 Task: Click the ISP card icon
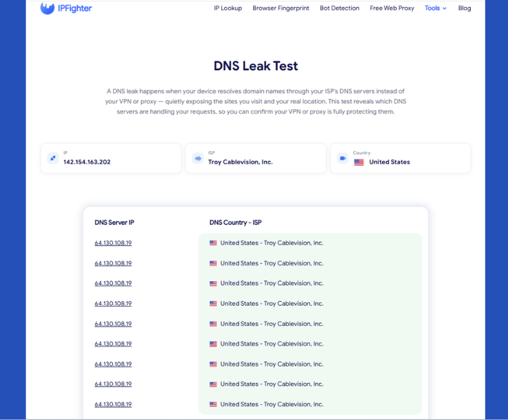click(x=197, y=158)
